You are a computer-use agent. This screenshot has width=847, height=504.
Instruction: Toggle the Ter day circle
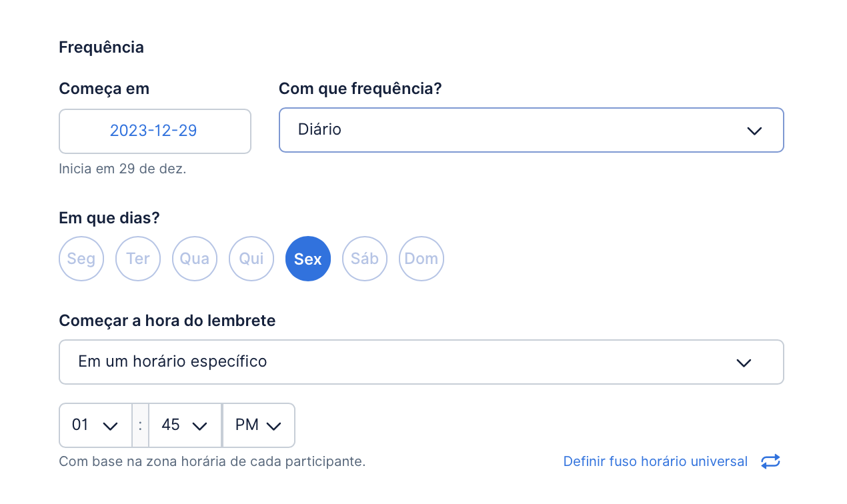[138, 259]
